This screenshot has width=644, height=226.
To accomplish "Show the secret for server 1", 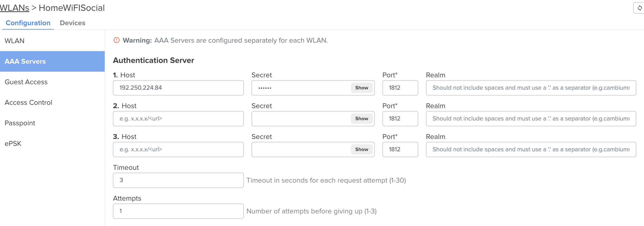I will pos(362,88).
